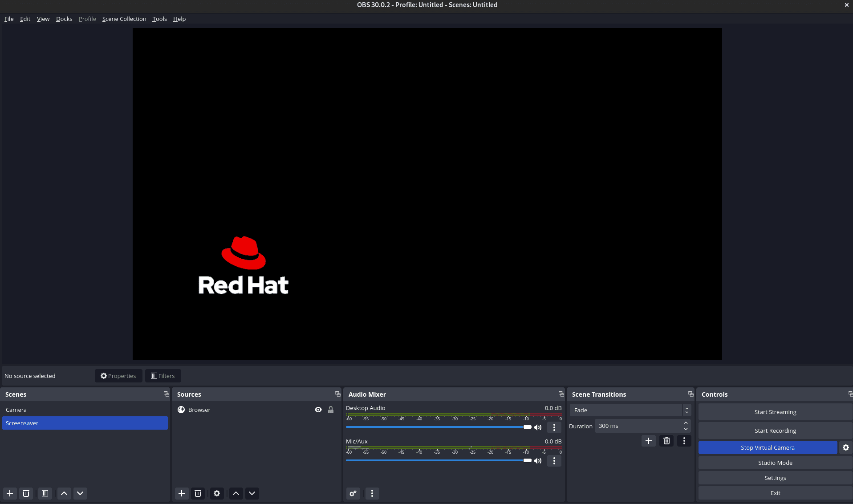This screenshot has width=853, height=504.
Task: Add a new source with the plus icon
Action: tap(182, 493)
